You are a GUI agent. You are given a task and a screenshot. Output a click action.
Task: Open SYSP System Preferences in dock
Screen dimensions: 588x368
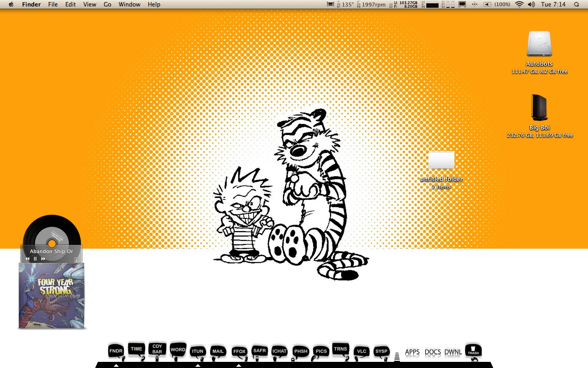[381, 351]
